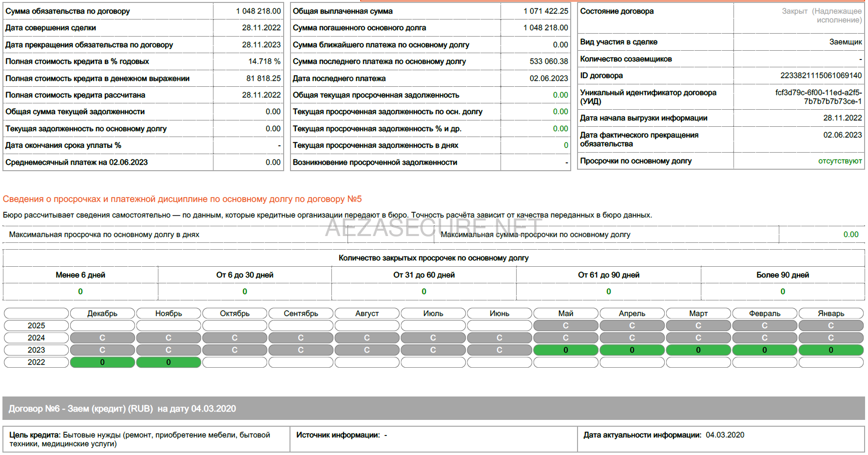Click gray December 2023 'C' cell

pyautogui.click(x=102, y=350)
